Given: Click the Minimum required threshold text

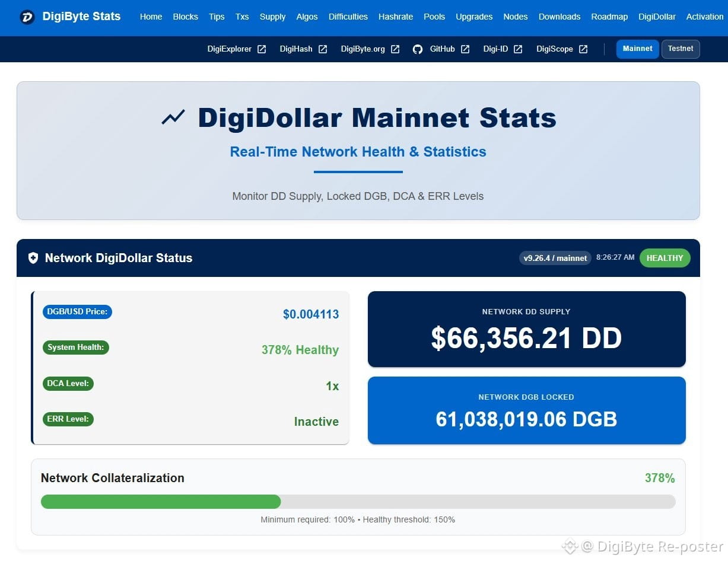Looking at the screenshot, I should coord(307,519).
